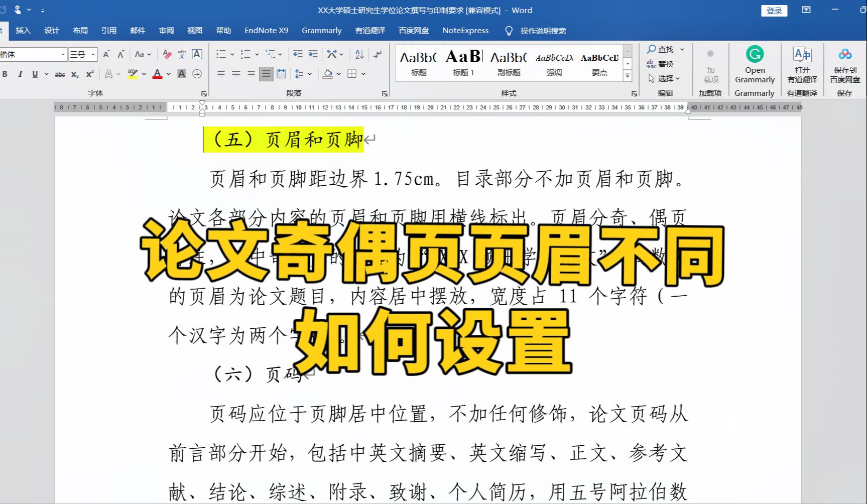
Task: Increase paragraph indent
Action: (313, 54)
